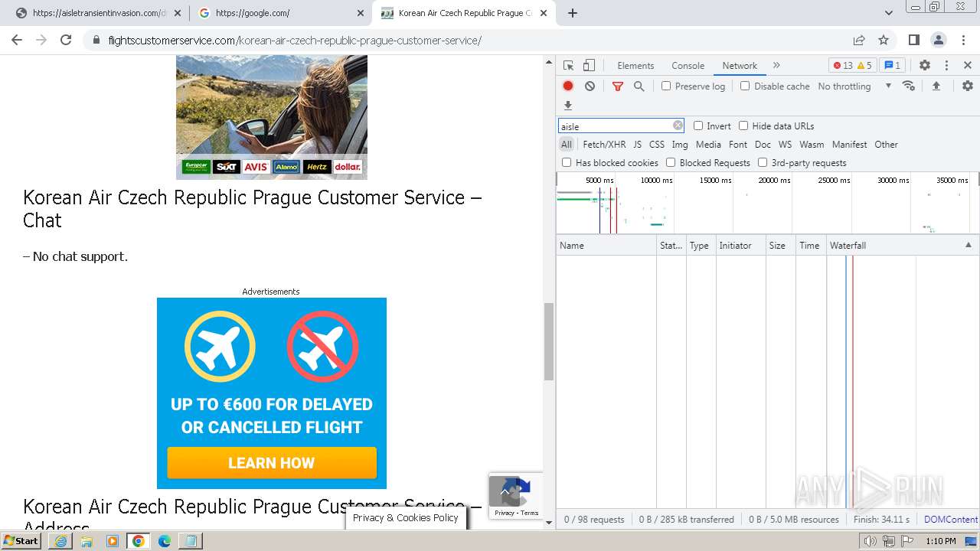Open Internet Explorer from the taskbar
This screenshot has width=980, height=551.
pyautogui.click(x=60, y=541)
